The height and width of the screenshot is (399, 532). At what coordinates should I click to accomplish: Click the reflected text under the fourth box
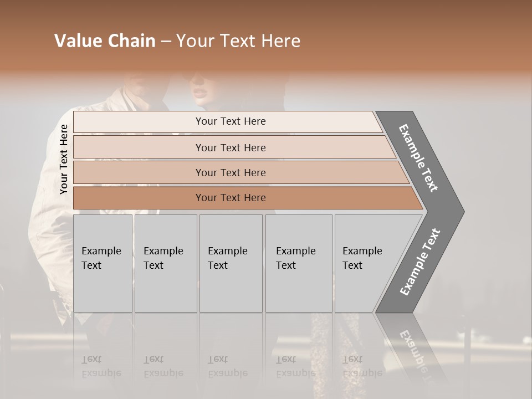click(296, 366)
